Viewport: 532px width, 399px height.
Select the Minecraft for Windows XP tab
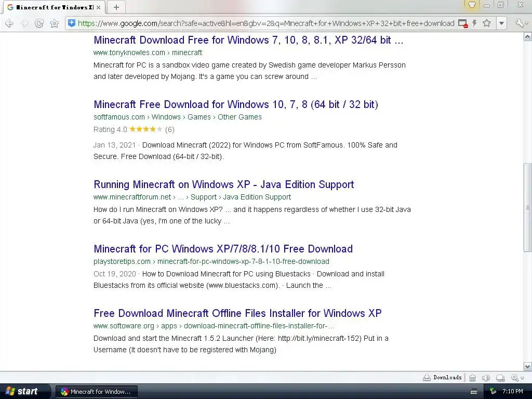[x=54, y=7]
